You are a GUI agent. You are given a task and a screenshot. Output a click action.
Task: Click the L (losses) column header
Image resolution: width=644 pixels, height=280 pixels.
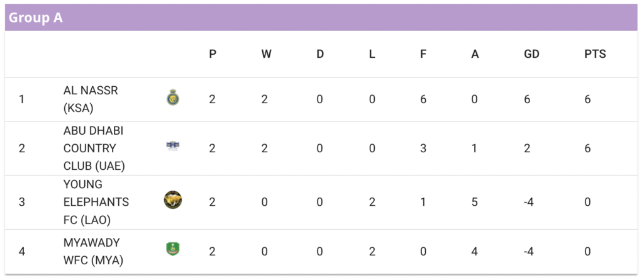(372, 54)
